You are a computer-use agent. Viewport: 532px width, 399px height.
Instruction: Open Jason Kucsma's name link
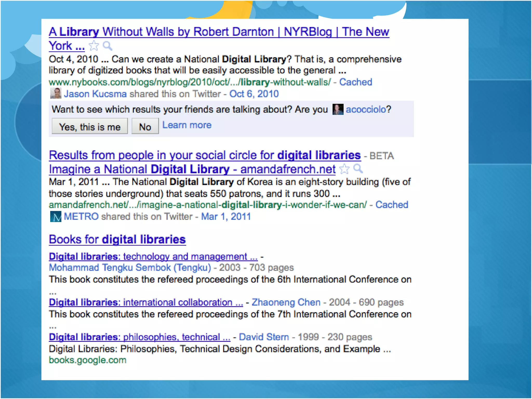(x=95, y=94)
